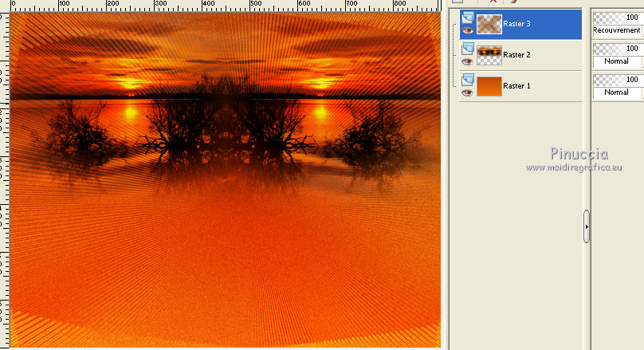The width and height of the screenshot is (644, 350).
Task: Select the Raster 2 layer name
Action: 516,55
